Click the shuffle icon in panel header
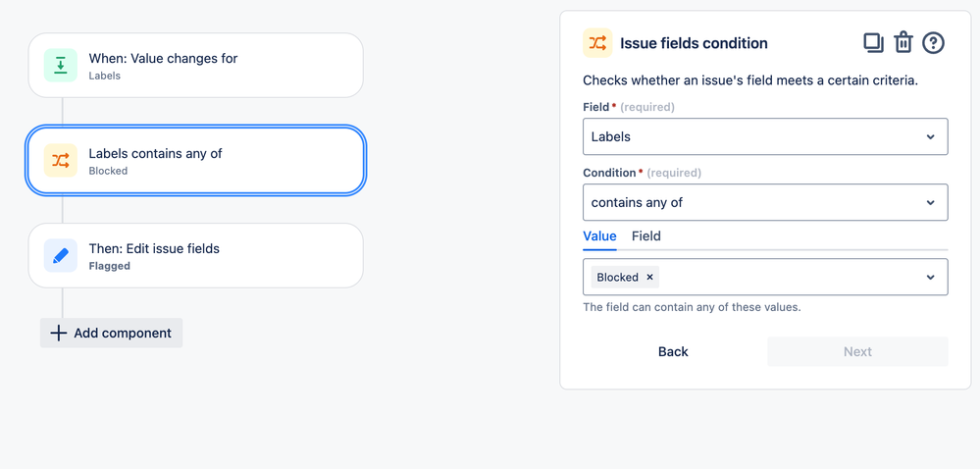The width and height of the screenshot is (980, 469). (597, 43)
